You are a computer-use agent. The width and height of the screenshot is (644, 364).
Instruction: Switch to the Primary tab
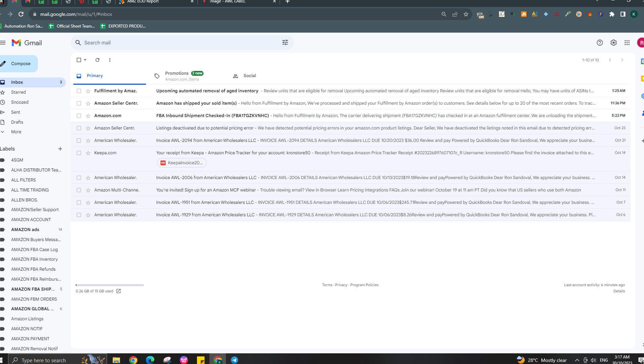[x=110, y=76]
